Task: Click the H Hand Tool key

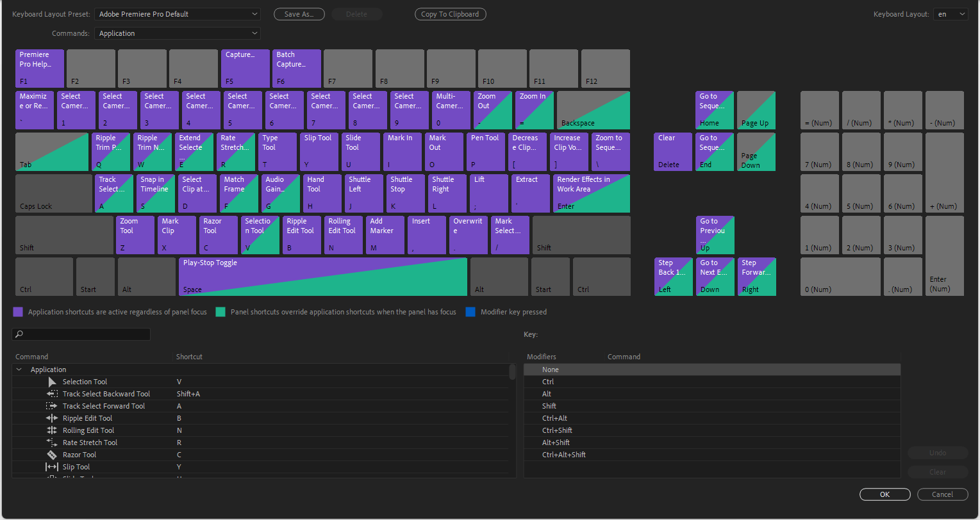Action: point(323,193)
